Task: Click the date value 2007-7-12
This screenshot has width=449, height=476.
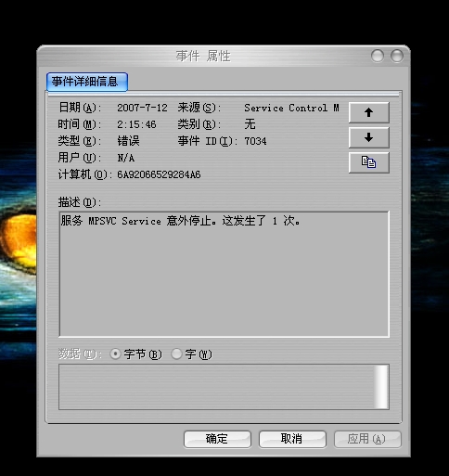Action: point(142,108)
